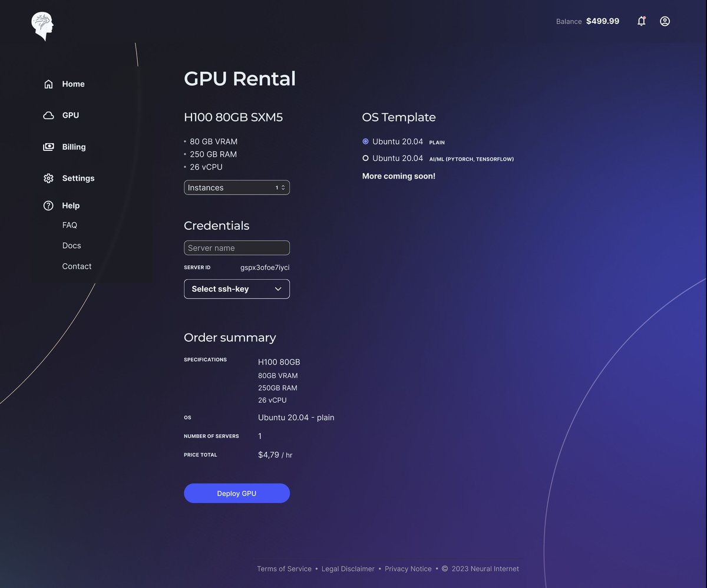Click the server ID gspx3ofoe7iyci

coord(265,267)
